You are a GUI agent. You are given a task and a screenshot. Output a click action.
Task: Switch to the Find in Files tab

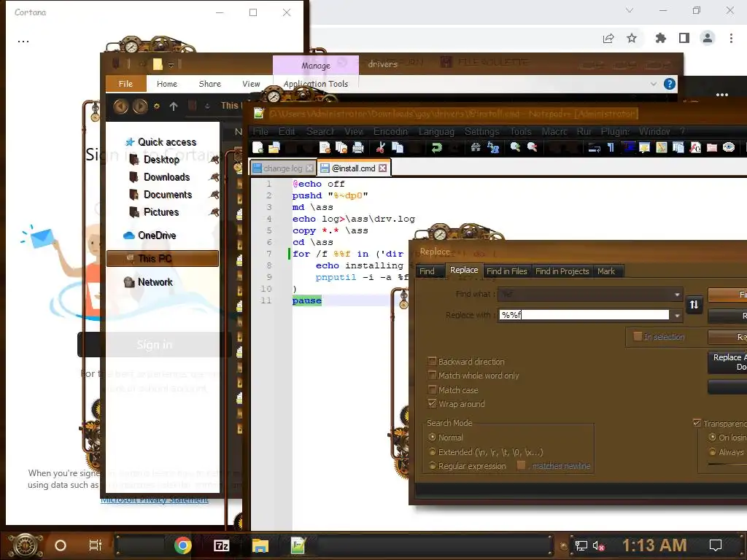pos(507,271)
